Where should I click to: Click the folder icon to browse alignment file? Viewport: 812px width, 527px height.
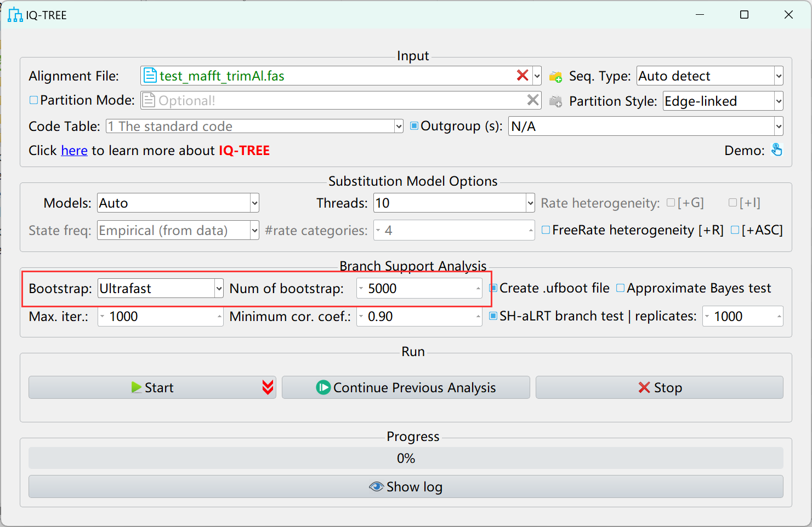coord(555,77)
